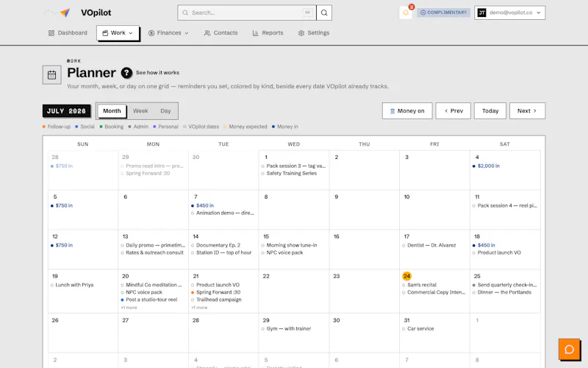Viewport: 588px width, 368px height.
Task: Open Post a studio-tour reel event
Action: pos(149,300)
